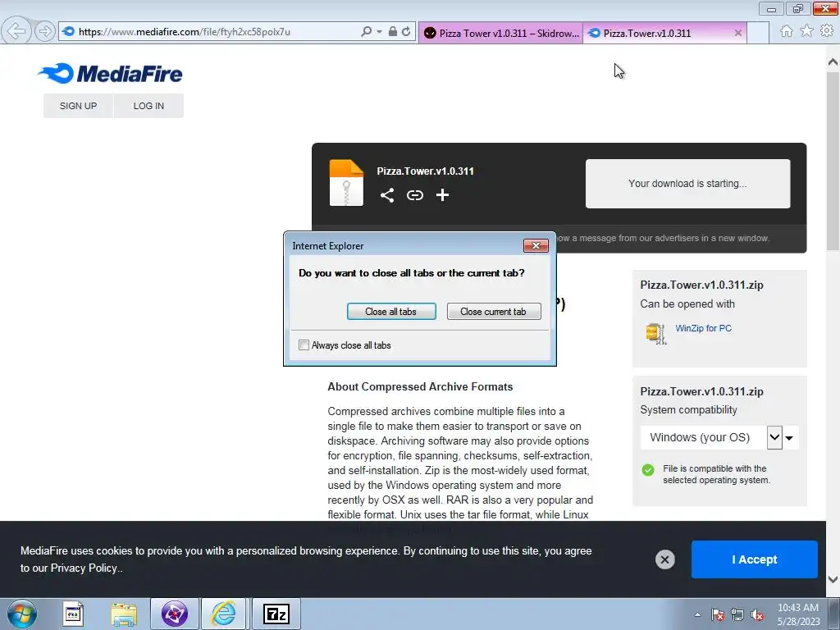Click the green compatibility check icon
840x630 pixels.
coord(648,470)
